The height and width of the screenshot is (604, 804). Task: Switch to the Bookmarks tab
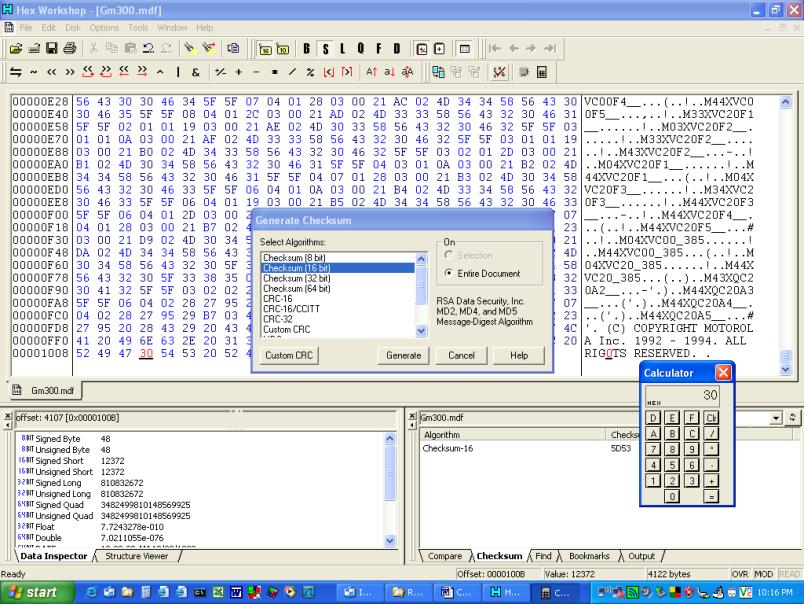588,556
